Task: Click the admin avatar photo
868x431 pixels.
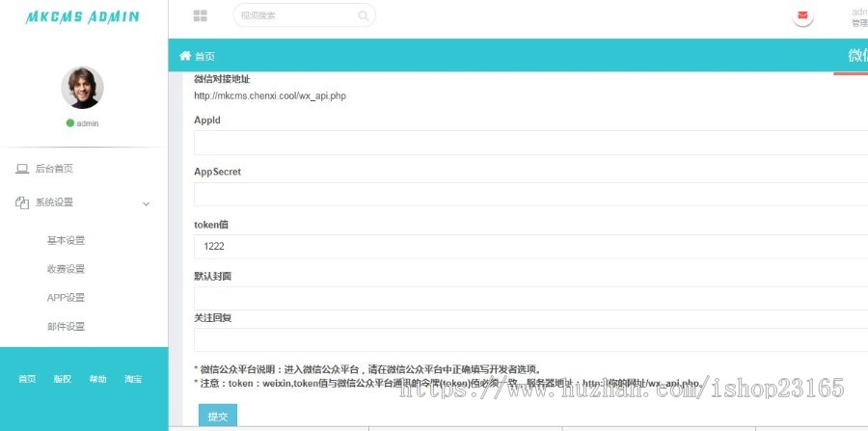Action: pos(82,88)
